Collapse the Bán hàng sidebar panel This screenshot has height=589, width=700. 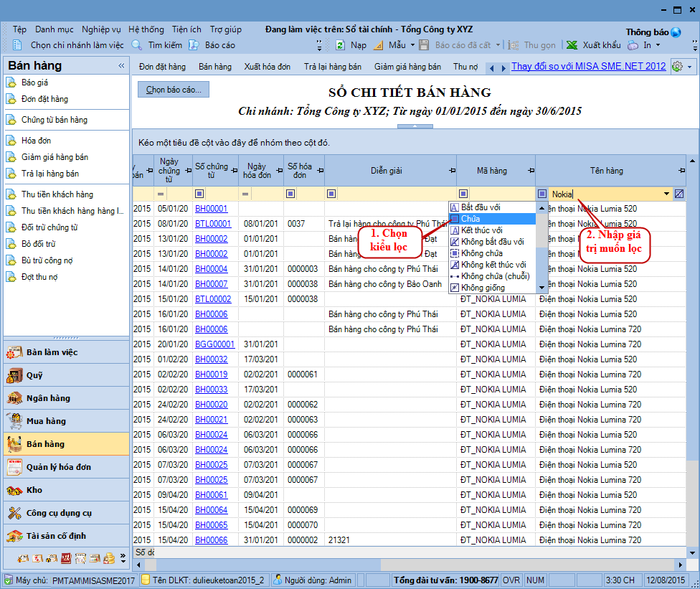[121, 66]
